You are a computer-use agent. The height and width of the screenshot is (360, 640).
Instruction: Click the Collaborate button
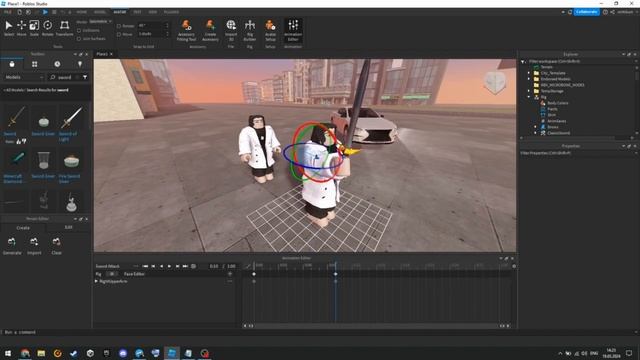point(587,12)
